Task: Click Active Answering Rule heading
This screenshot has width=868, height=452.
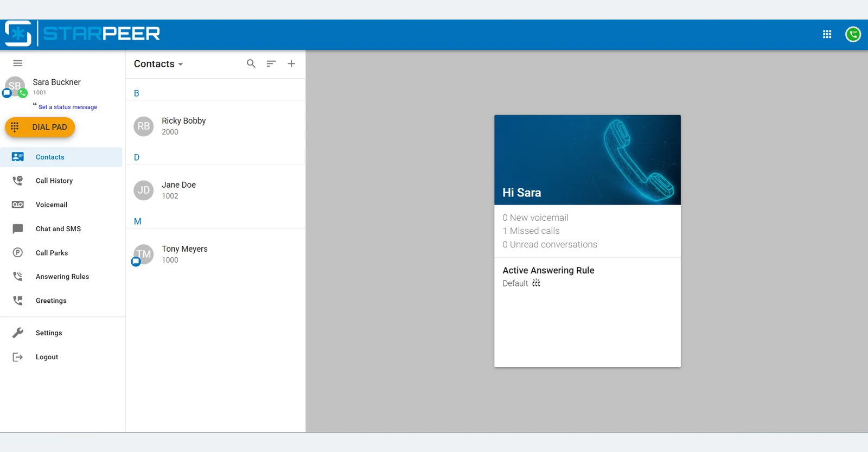Action: tap(548, 270)
